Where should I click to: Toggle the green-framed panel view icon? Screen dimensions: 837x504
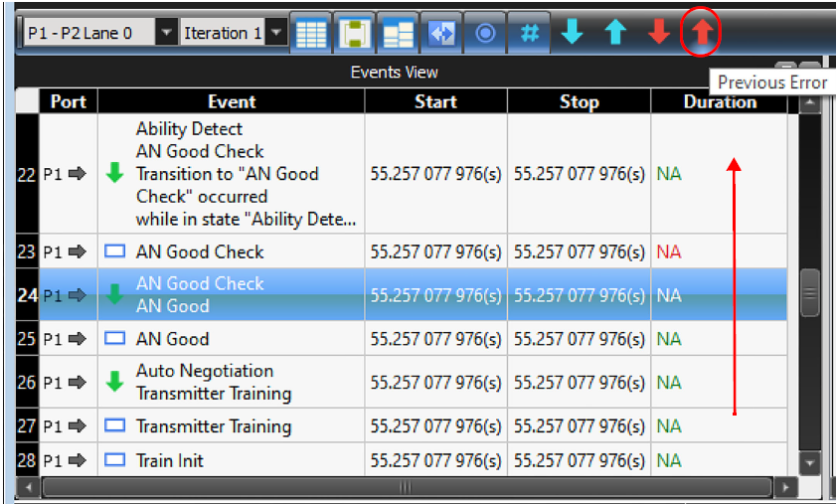pyautogui.click(x=355, y=33)
